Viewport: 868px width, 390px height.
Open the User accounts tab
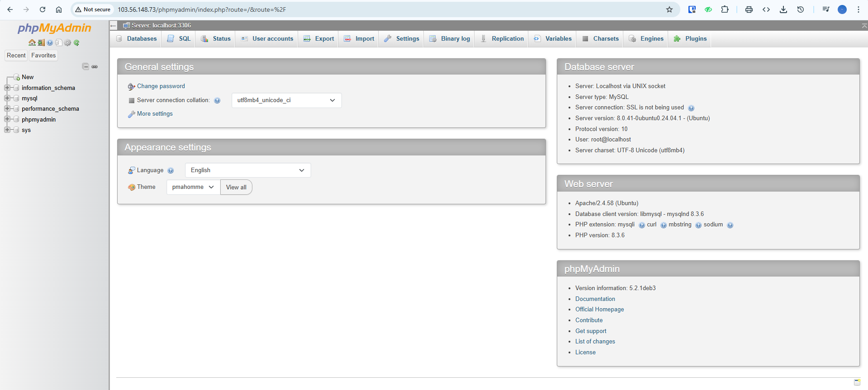[267, 39]
